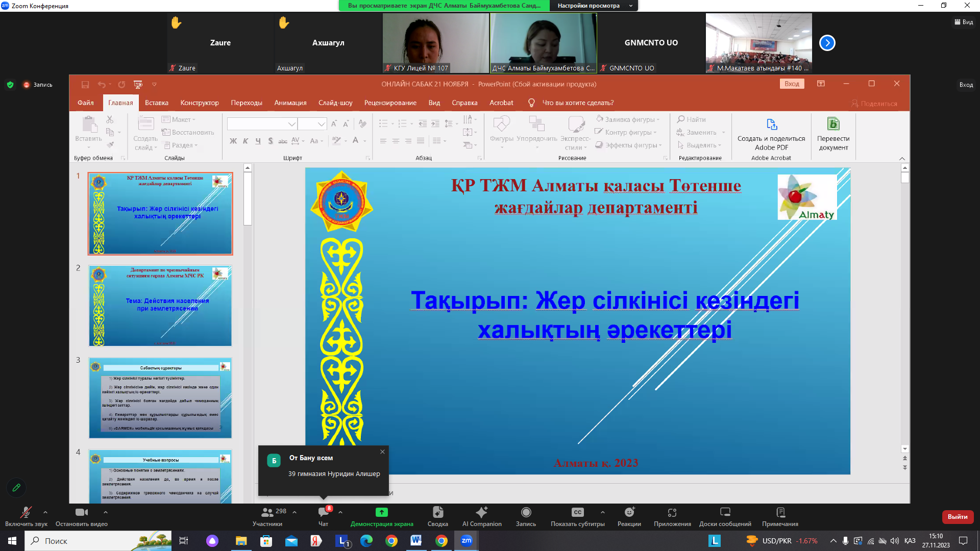Viewport: 980px width, 551px height.
Task: Stop video with Остановить видео
Action: point(82,516)
